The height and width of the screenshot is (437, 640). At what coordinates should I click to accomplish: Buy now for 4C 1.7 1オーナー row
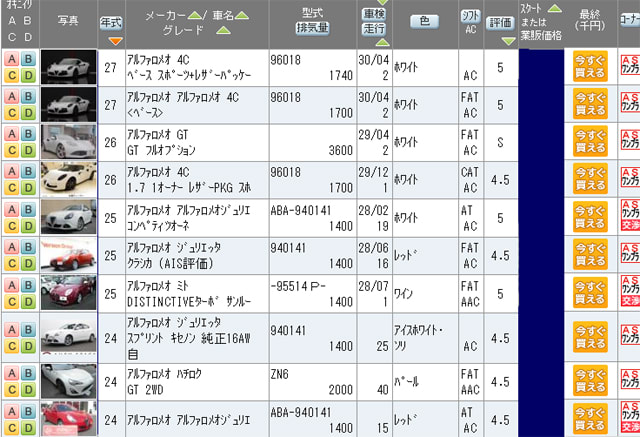(x=590, y=179)
